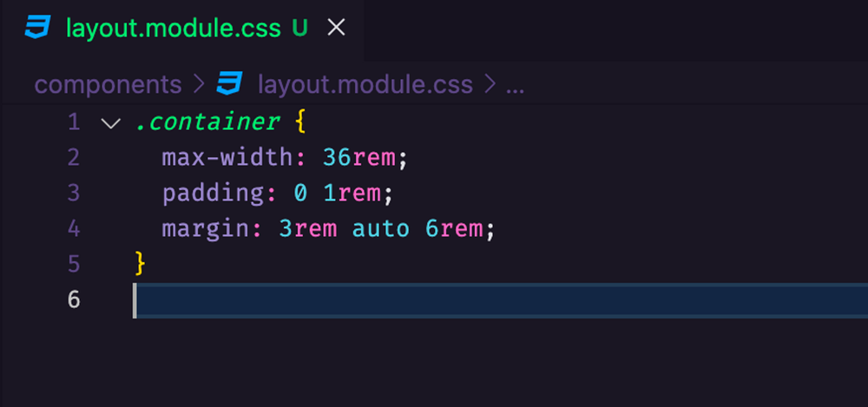Click the breadcrumb ellipsis symbol item

pyautogui.click(x=515, y=84)
